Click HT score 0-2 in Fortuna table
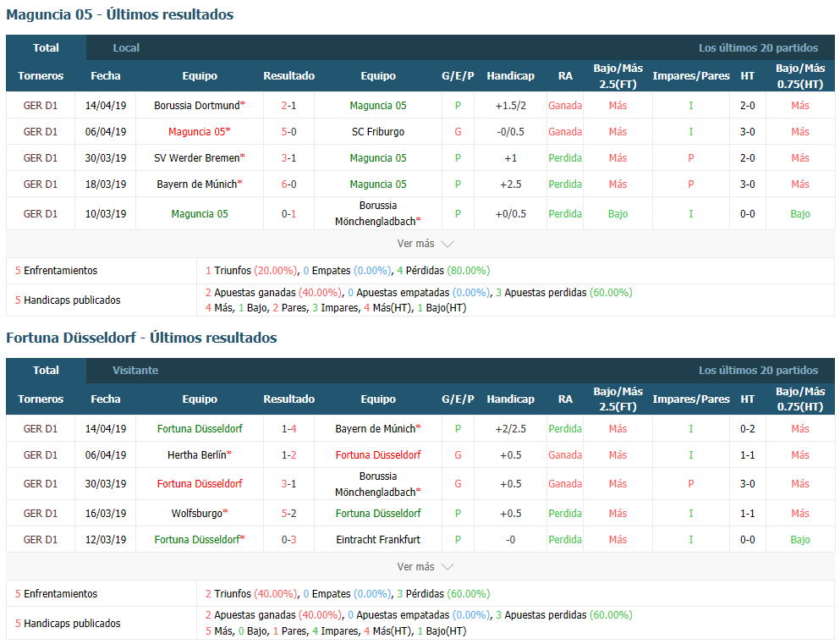This screenshot has height=644, width=840. pyautogui.click(x=747, y=428)
